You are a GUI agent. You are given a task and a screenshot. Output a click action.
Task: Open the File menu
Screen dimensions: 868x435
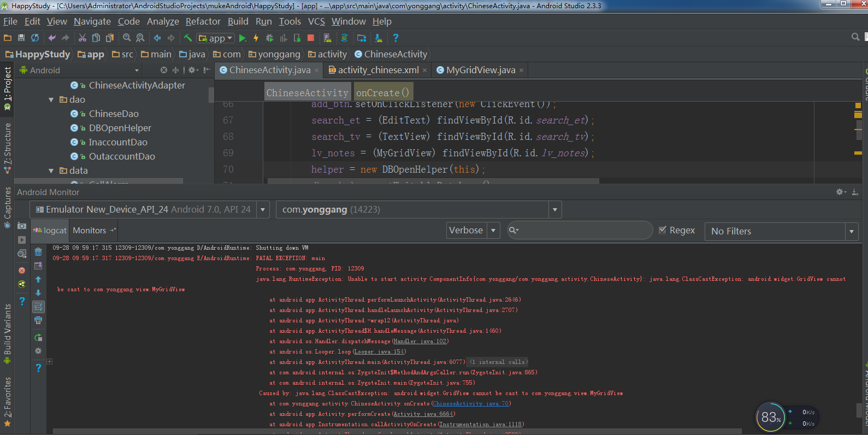(10, 21)
